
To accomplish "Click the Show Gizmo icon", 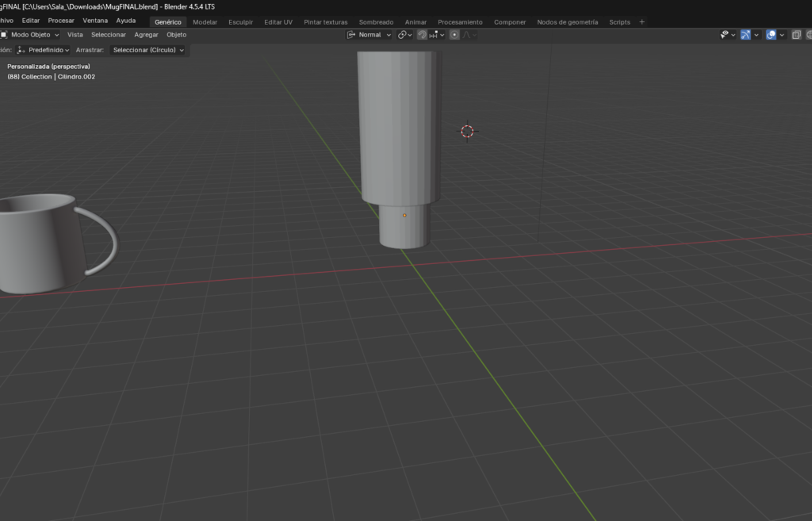I will pos(745,35).
